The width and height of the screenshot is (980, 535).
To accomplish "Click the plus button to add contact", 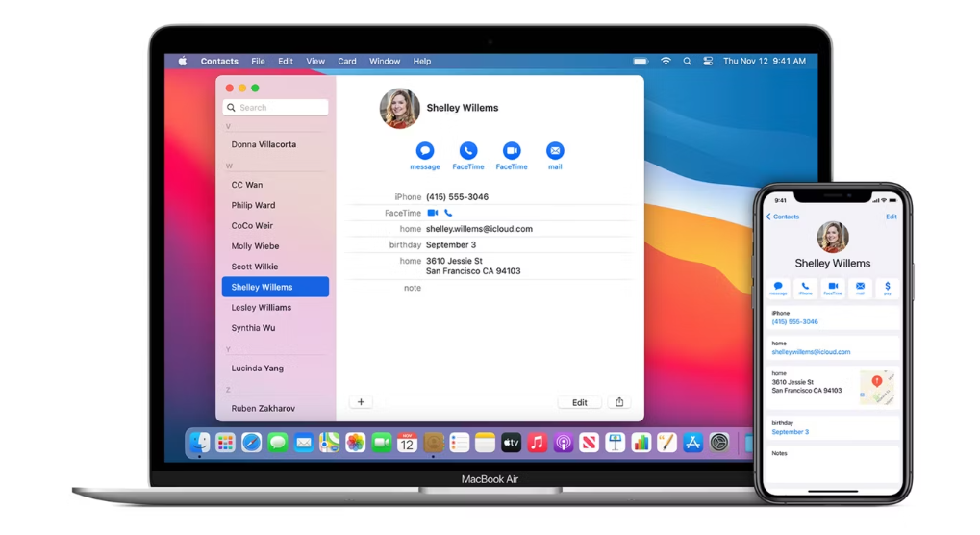I will pyautogui.click(x=361, y=402).
